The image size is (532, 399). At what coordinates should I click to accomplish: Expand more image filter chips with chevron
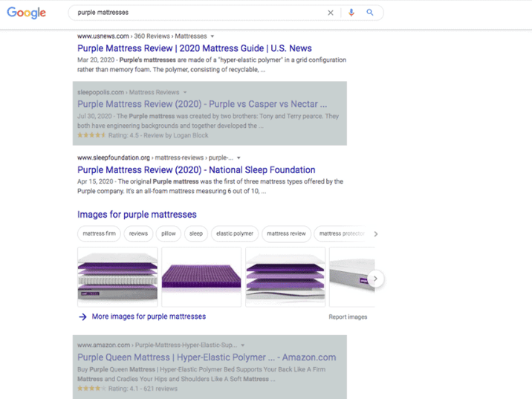pos(375,234)
